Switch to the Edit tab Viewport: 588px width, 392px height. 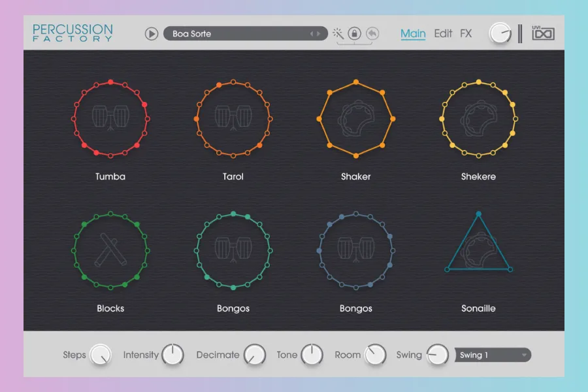[443, 33]
